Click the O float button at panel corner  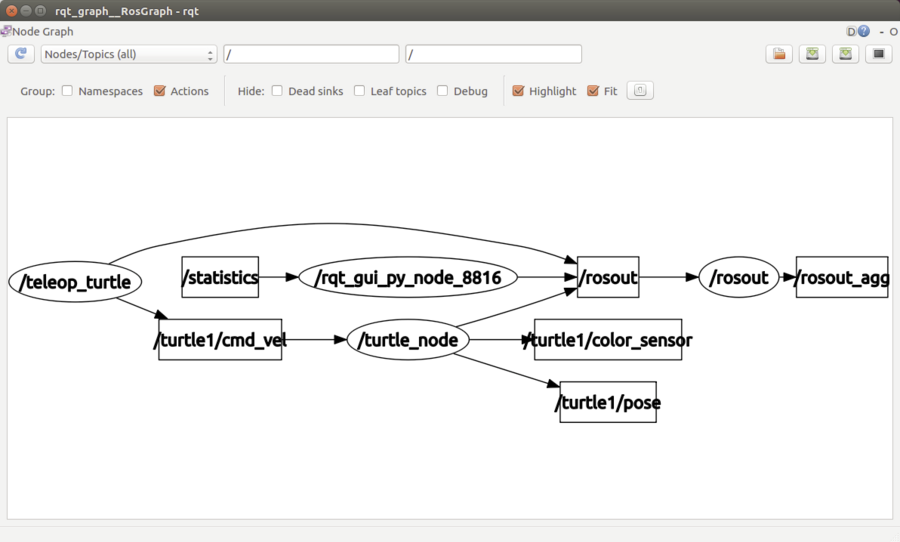click(x=894, y=32)
